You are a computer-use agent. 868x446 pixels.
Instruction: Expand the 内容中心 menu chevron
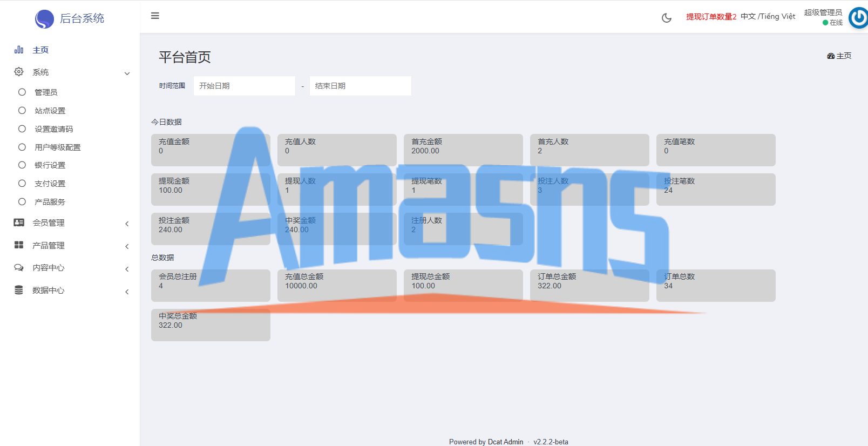click(x=127, y=269)
